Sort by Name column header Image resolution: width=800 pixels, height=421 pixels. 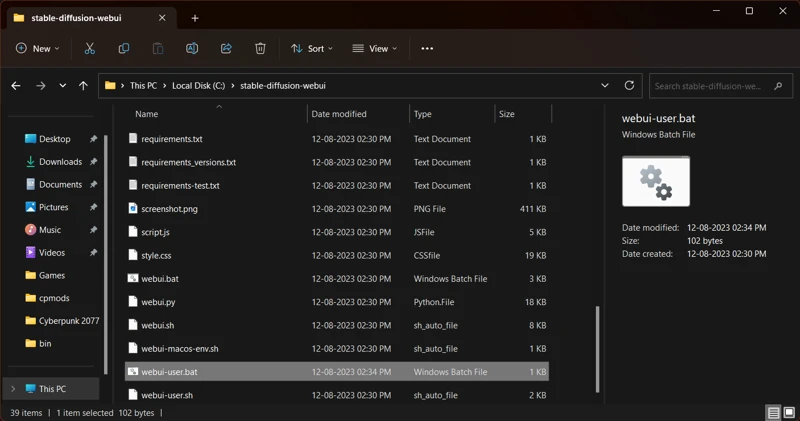[146, 114]
